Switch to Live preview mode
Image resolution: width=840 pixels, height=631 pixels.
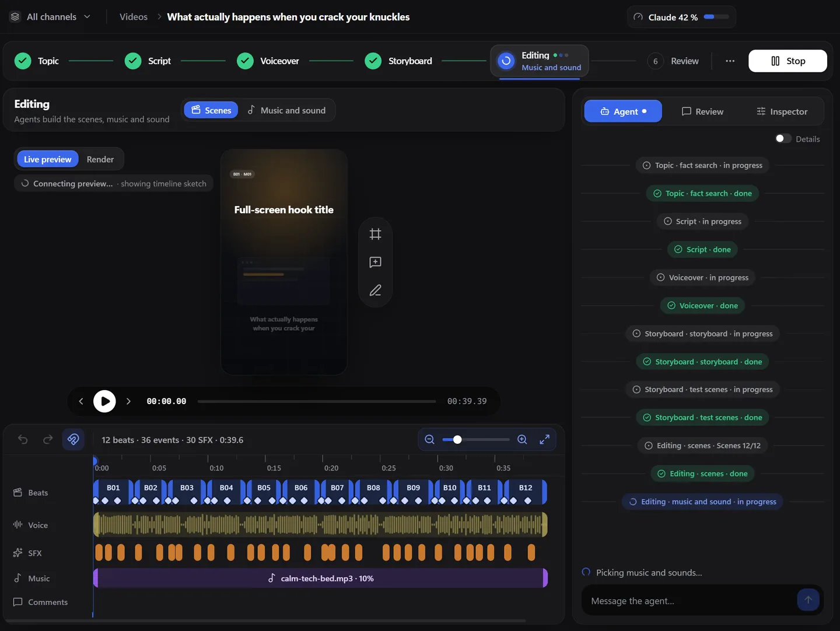47,159
